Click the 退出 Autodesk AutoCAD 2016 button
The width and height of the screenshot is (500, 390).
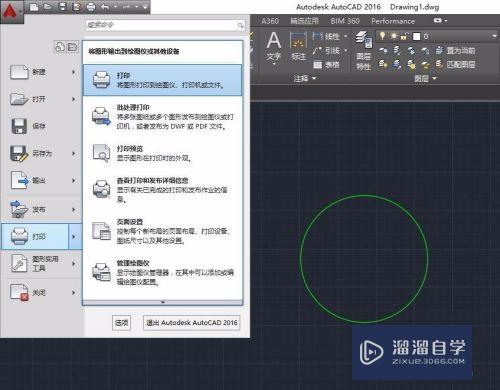(192, 323)
